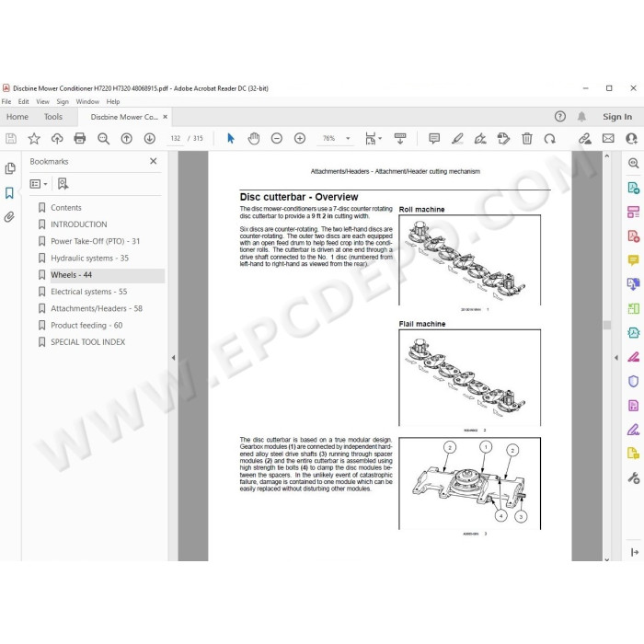Open SPECIAL TOOL INDEX bookmark
Viewport: 644px width, 644px height.
tap(88, 342)
